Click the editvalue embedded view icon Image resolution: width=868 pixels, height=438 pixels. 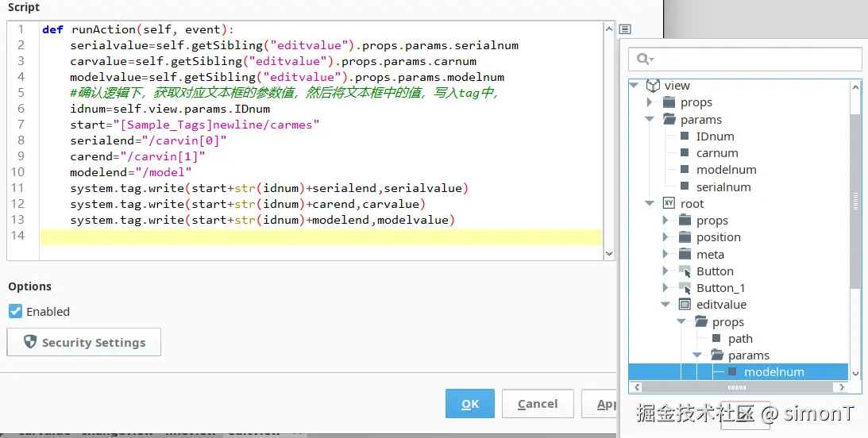685,305
